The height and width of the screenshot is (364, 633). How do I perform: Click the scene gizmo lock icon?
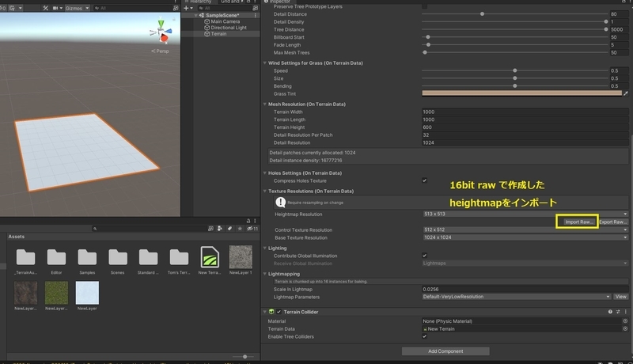pos(174,19)
